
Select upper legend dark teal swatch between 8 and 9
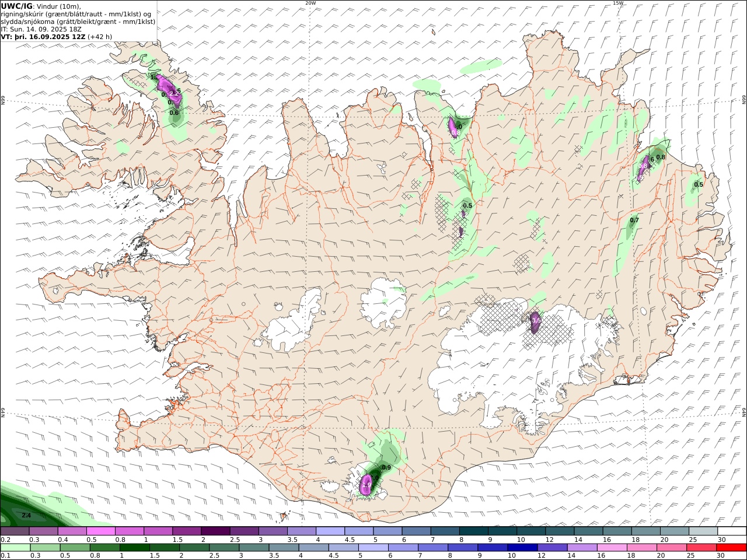pyautogui.click(x=473, y=531)
